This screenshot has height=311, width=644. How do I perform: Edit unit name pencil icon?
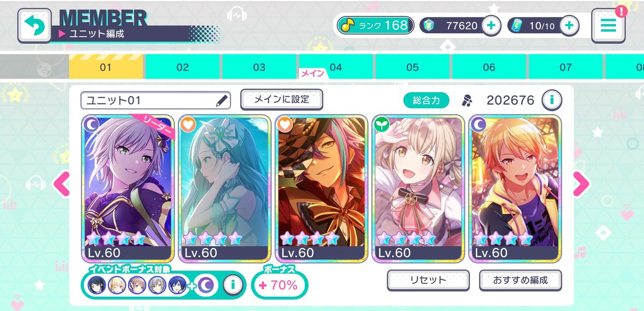[x=221, y=101]
